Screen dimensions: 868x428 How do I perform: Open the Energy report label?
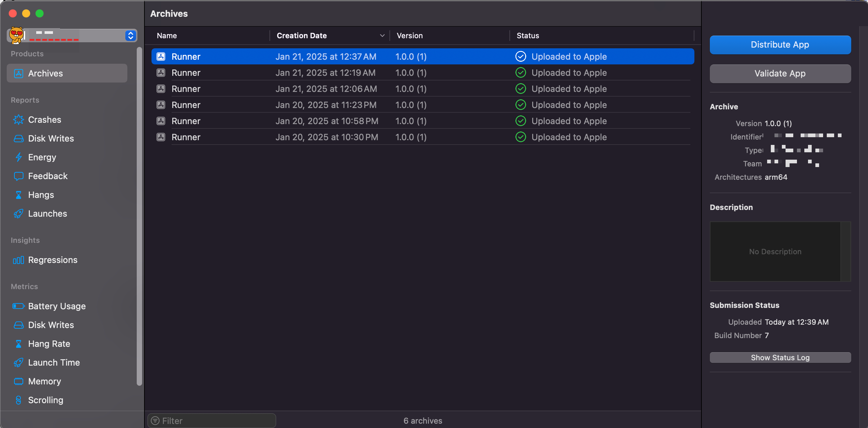click(x=42, y=157)
